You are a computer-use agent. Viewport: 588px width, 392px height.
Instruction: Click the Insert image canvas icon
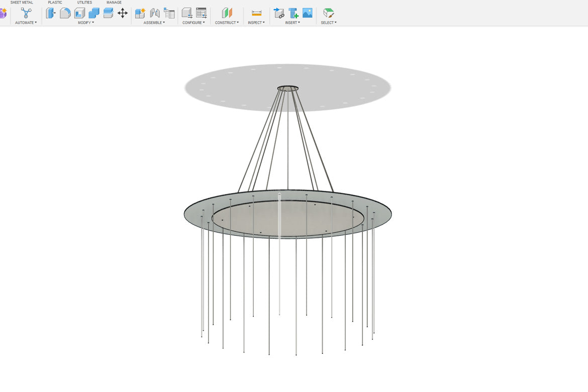coord(308,13)
